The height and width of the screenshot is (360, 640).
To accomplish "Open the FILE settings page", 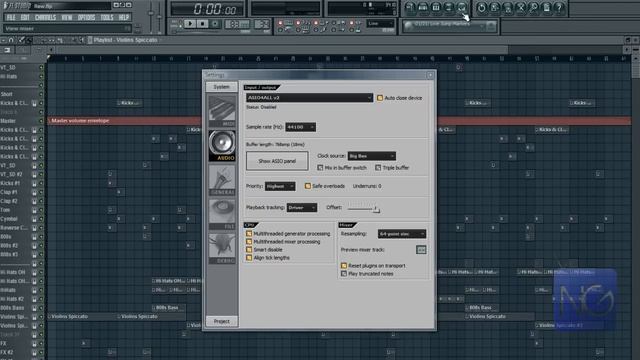I will tap(222, 214).
